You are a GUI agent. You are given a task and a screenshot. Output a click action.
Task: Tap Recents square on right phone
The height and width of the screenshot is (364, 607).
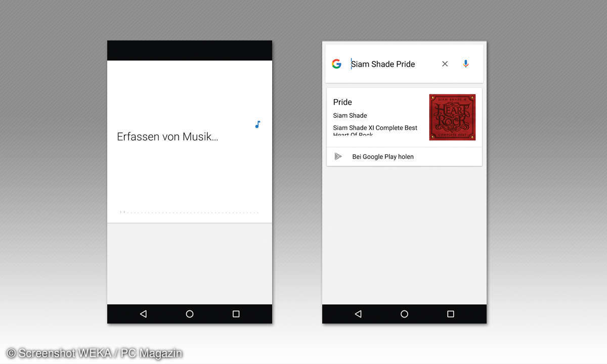point(451,314)
